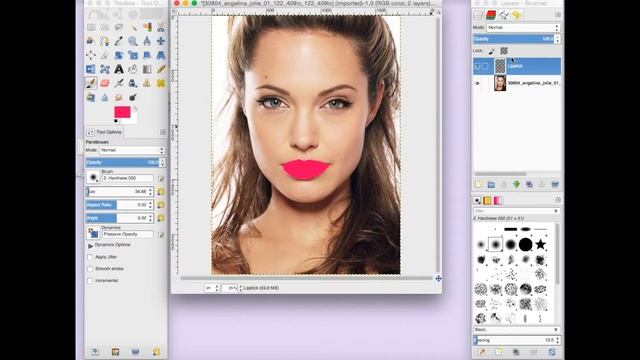
Task: Open the brush preview picker
Action: click(93, 178)
